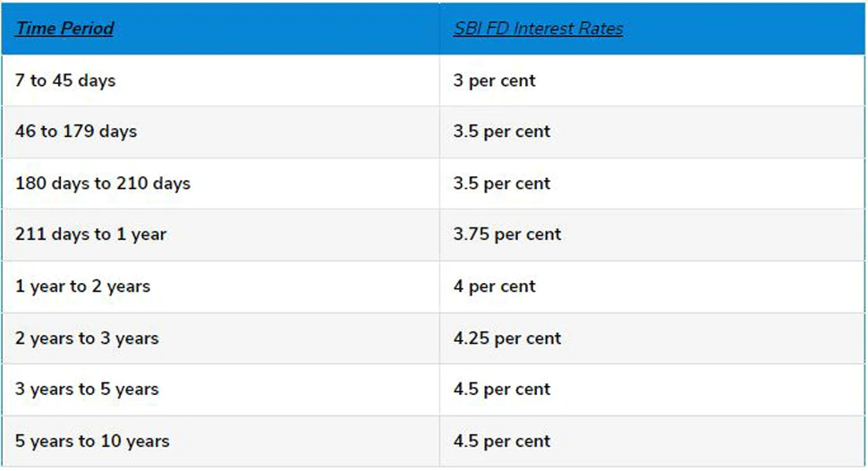Click the 3.75 per cent rate value
The image size is (868, 471).
[506, 235]
